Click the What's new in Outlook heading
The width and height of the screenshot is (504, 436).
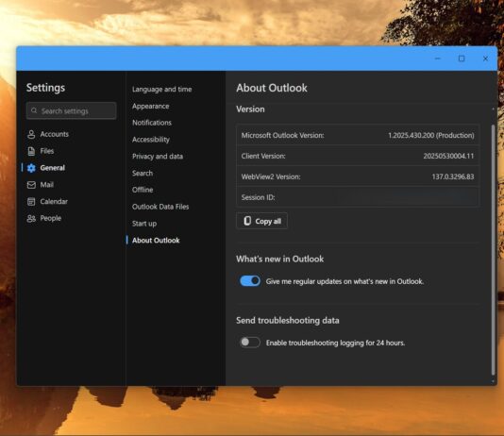pyautogui.click(x=280, y=259)
